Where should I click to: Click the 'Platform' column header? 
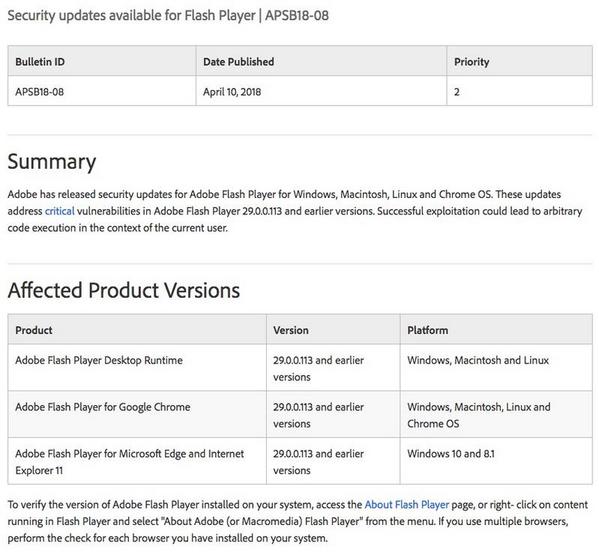click(x=496, y=330)
